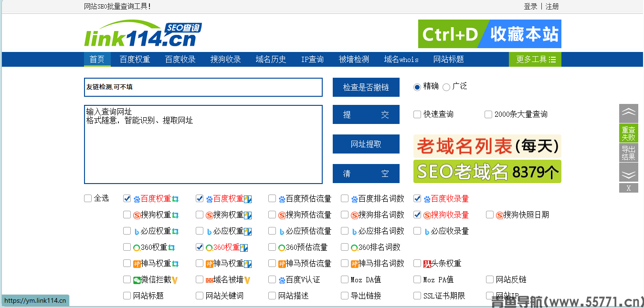Open the 更多工具 menu list
This screenshot has width=644, height=308.
pos(535,60)
